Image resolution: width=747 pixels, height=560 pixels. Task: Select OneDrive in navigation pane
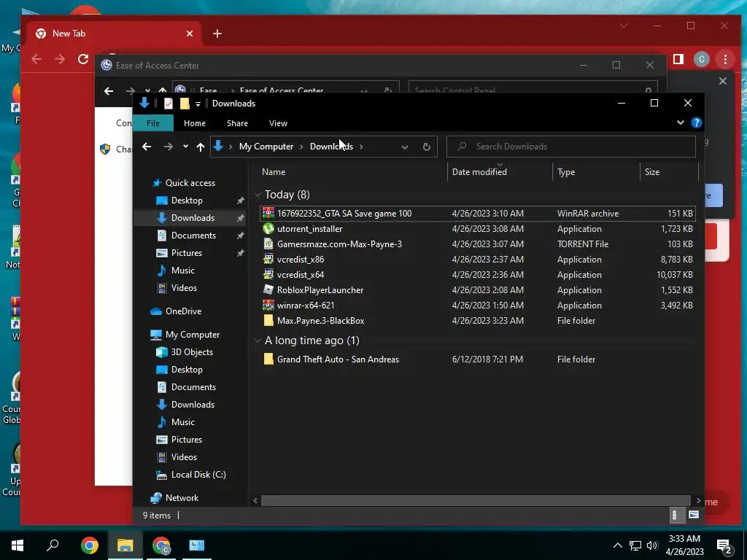tap(183, 311)
